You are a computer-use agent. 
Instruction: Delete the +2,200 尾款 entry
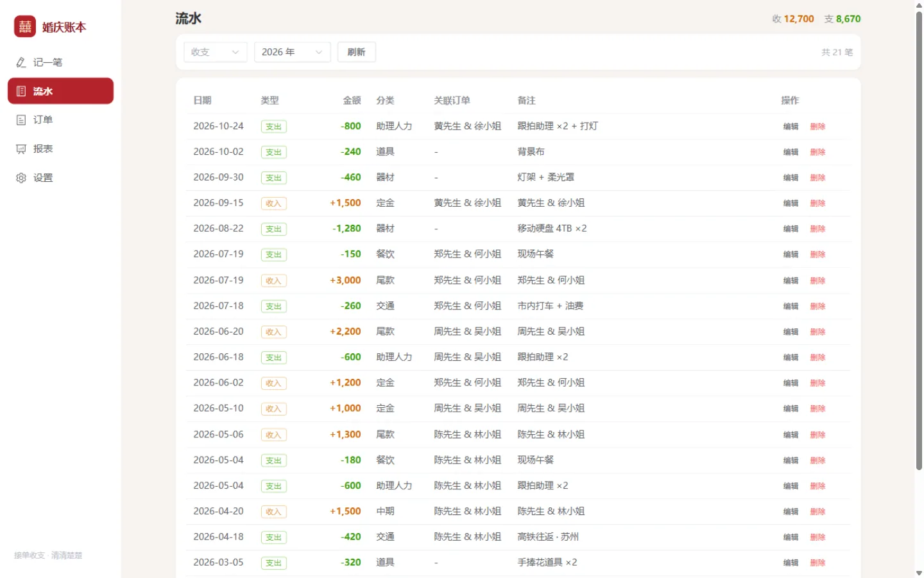[817, 332]
